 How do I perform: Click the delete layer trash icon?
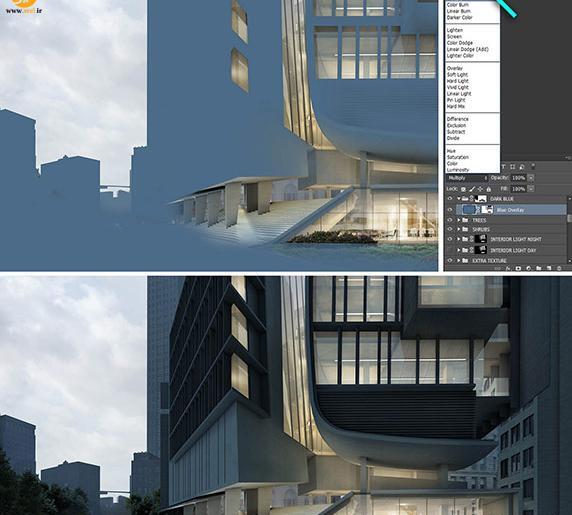click(x=559, y=268)
